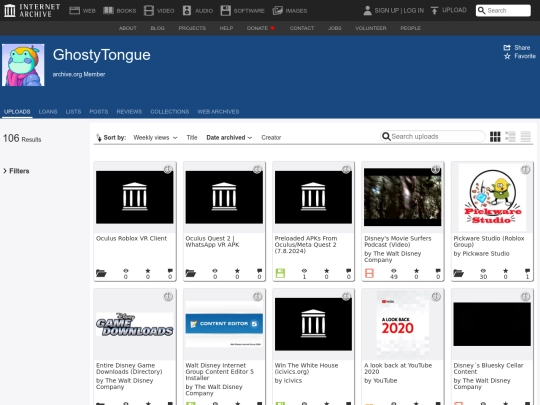Image resolution: width=540 pixels, height=405 pixels.
Task: Click the software floppy icon on Preloaded APKs card
Action: tap(280, 273)
